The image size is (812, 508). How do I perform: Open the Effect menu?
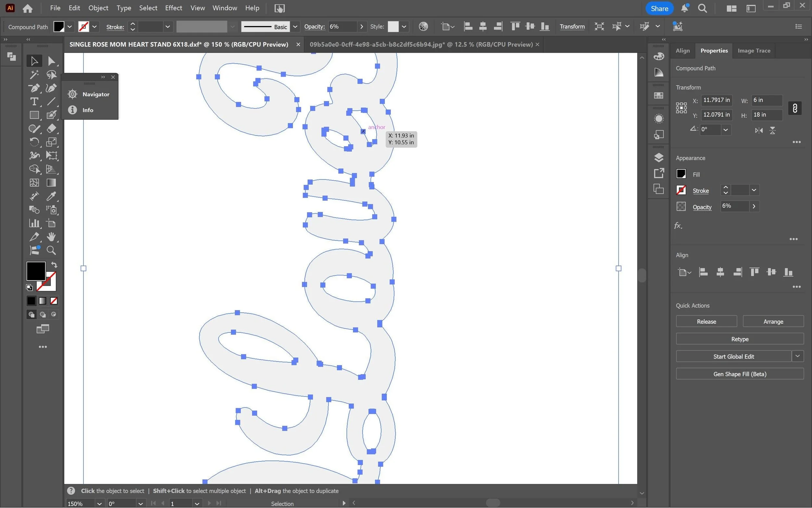[173, 8]
